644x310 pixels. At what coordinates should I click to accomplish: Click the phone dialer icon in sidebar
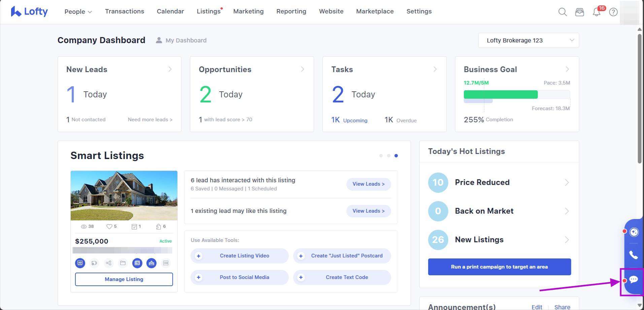633,255
